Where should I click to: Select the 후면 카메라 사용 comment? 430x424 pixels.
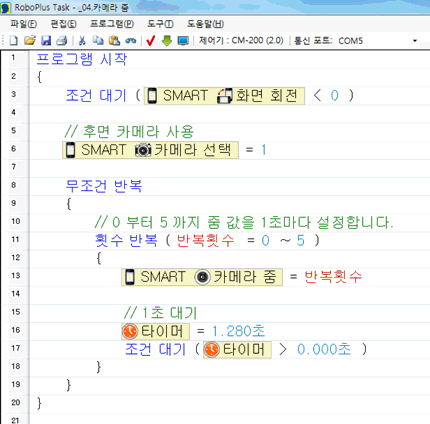point(129,132)
